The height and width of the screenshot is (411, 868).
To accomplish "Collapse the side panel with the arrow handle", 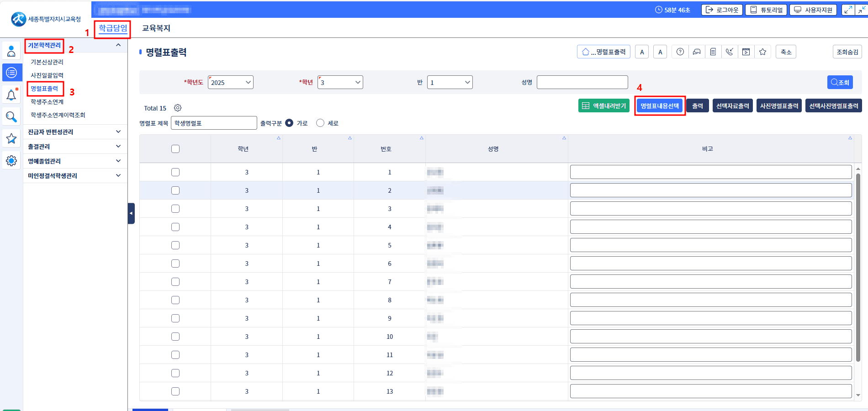I will pos(131,213).
